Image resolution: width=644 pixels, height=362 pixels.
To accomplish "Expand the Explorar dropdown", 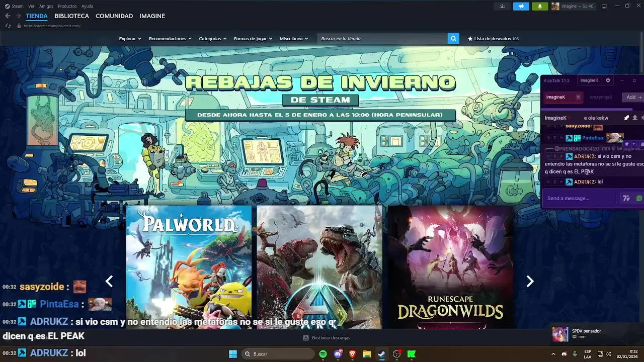I will click(130, 39).
